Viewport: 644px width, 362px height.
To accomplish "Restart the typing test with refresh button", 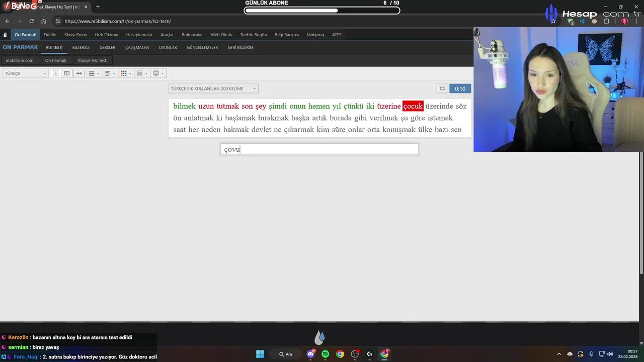I will [x=442, y=88].
